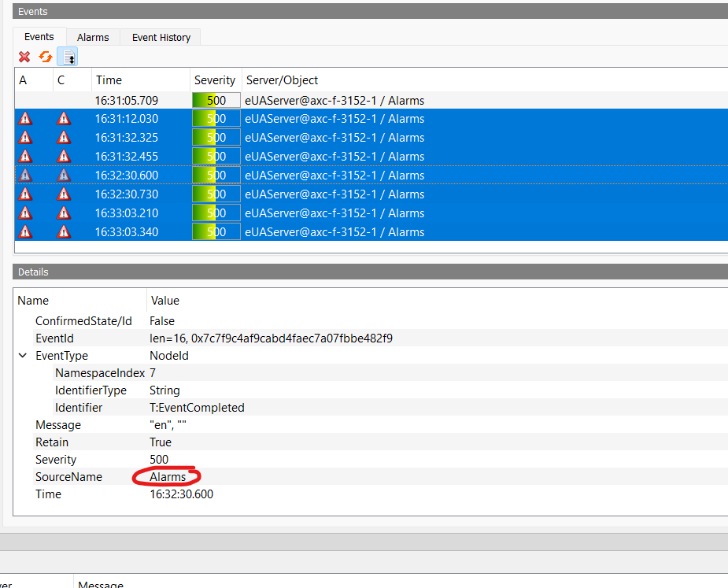Collapse the EventType node in Details
The height and width of the screenshot is (588, 728).
[22, 356]
